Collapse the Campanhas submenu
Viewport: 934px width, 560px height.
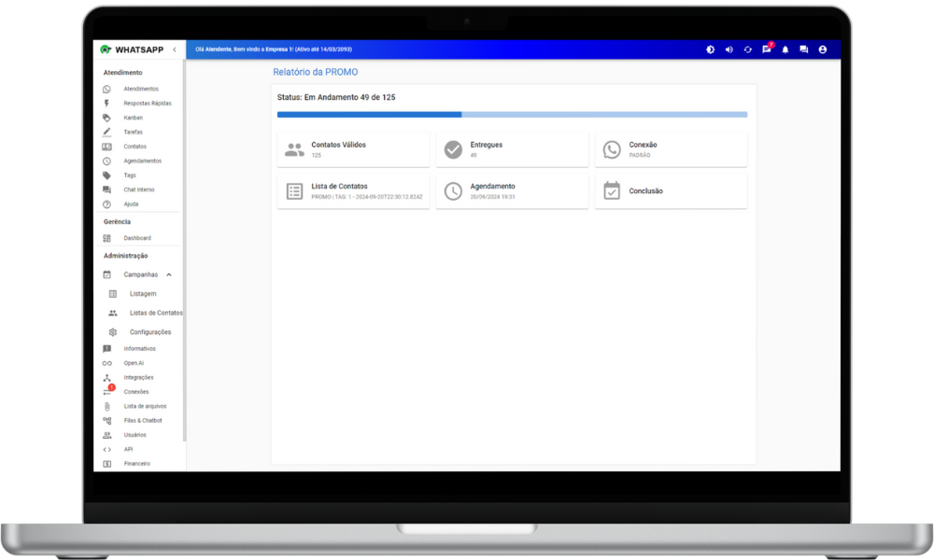169,274
